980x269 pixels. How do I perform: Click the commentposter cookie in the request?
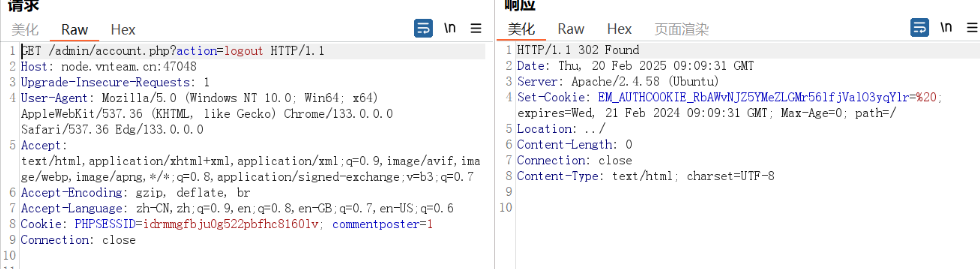tap(376, 224)
